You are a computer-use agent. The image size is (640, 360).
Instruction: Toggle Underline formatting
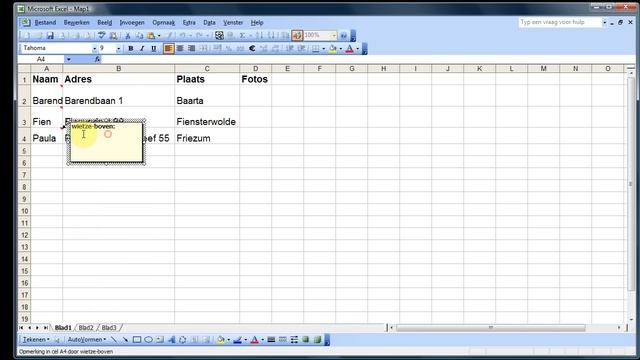coord(153,49)
